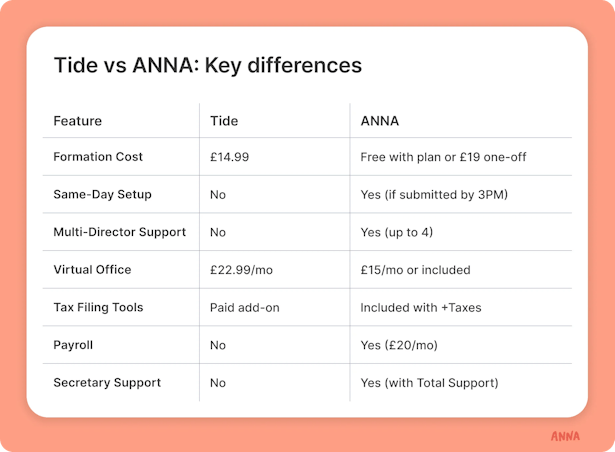This screenshot has height=452, width=615.
Task: Click the 'Yes (£20/mo)' Payroll cell
Action: (x=399, y=345)
